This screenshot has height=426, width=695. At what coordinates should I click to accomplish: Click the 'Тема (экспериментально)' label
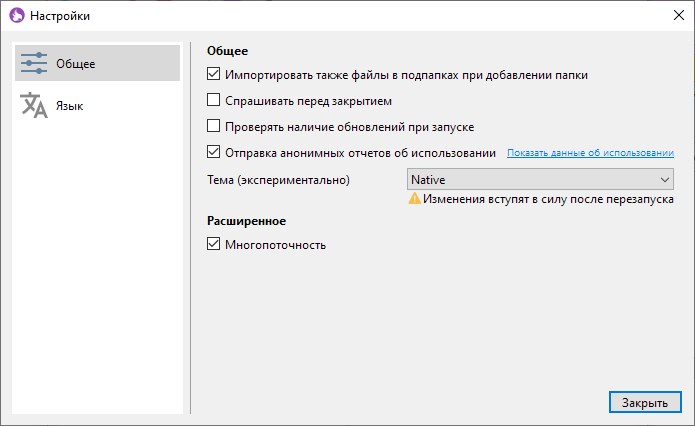[x=278, y=180]
